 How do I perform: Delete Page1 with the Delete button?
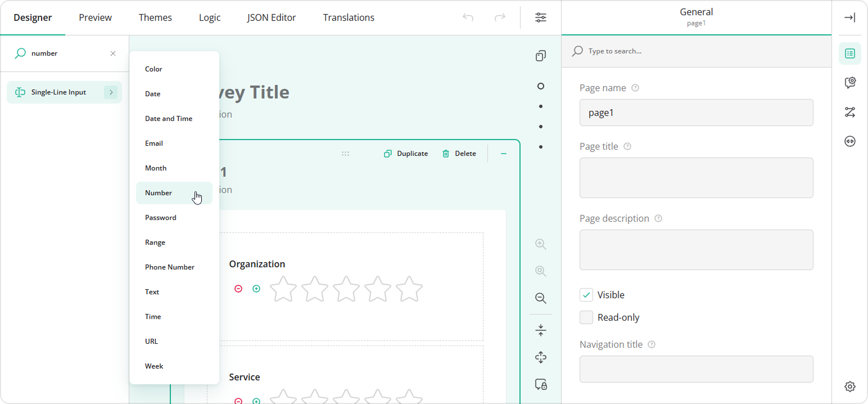[x=459, y=153]
